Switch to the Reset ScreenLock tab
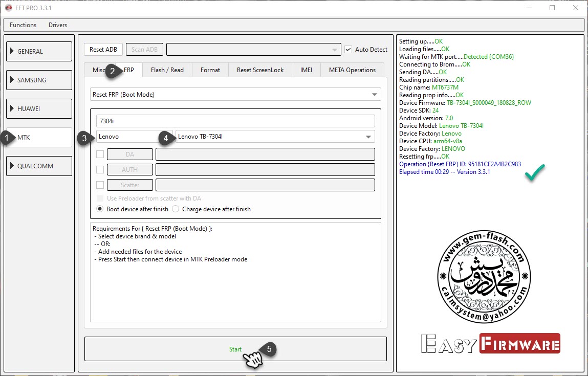588x376 pixels. 260,70
